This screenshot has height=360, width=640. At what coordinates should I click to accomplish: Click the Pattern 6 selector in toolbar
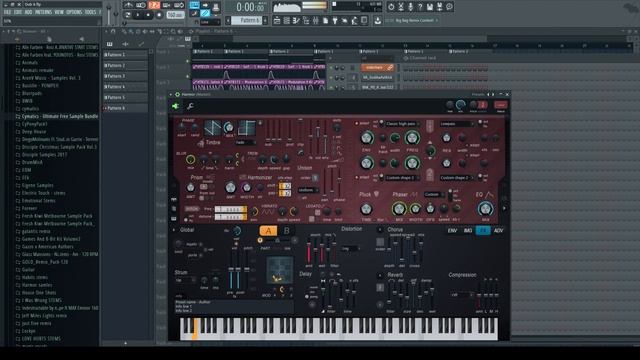coord(246,20)
